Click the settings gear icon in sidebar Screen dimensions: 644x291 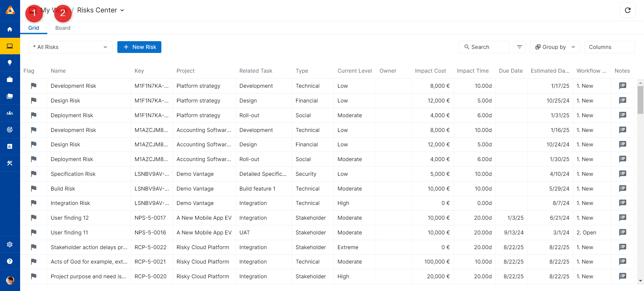[x=10, y=244]
